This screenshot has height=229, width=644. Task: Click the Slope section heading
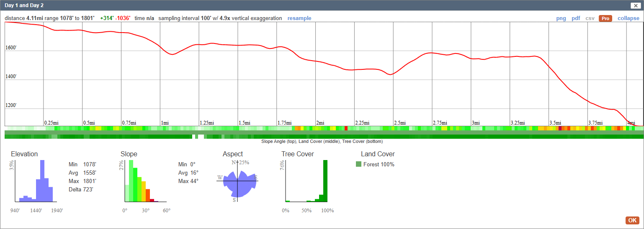pos(129,154)
